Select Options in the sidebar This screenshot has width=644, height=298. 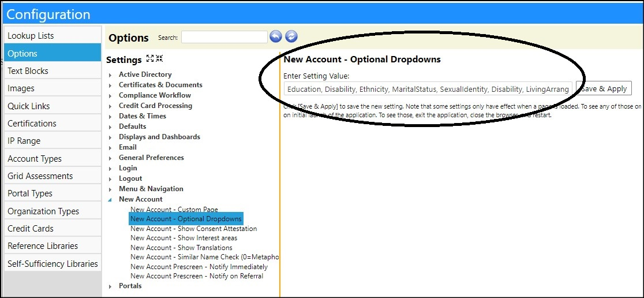coord(53,53)
